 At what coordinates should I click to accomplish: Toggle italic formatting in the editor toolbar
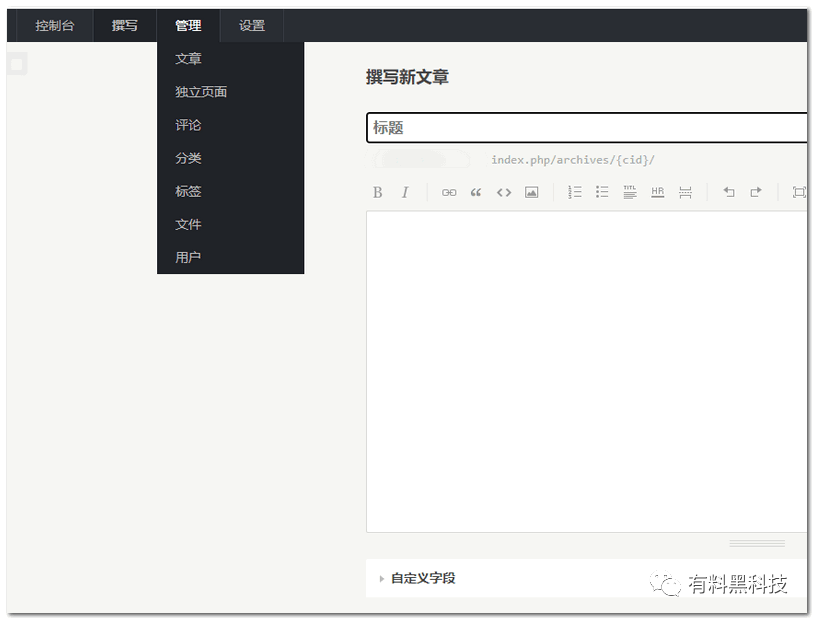pos(405,192)
